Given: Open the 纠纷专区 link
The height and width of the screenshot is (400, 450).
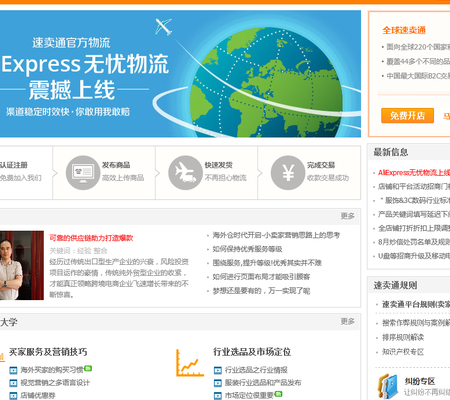Looking at the screenshot, I should pyautogui.click(x=420, y=381).
